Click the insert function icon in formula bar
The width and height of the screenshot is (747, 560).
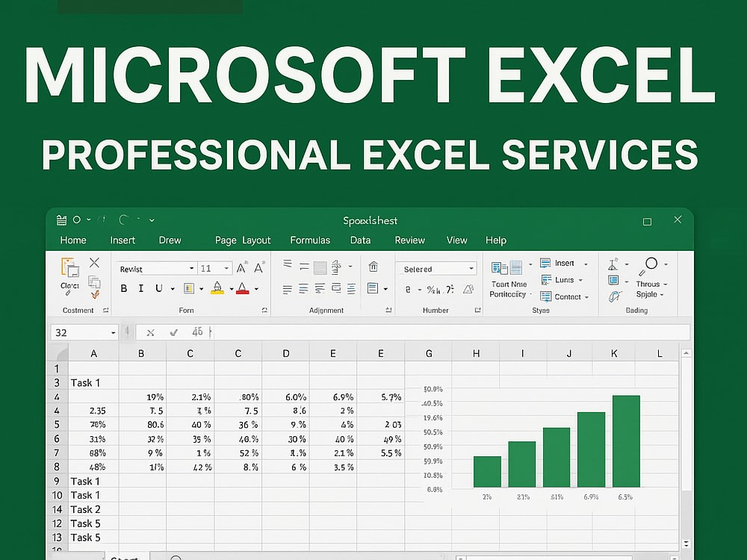point(197,332)
